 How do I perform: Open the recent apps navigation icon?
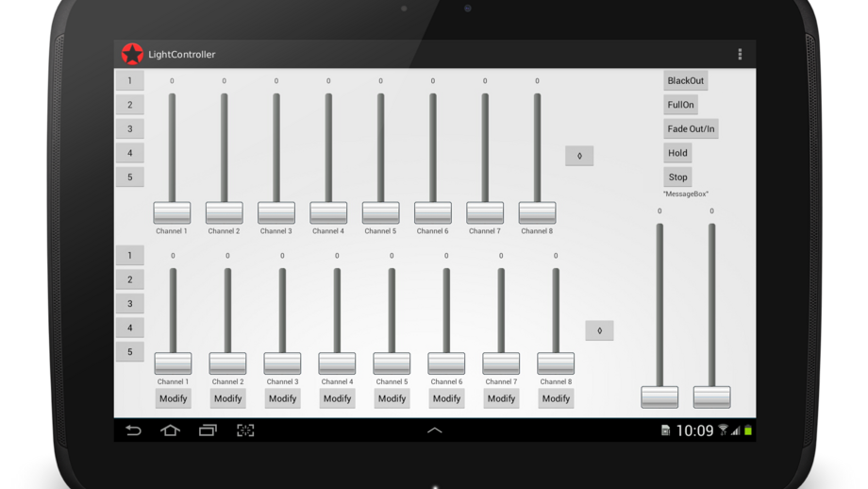[x=208, y=430]
